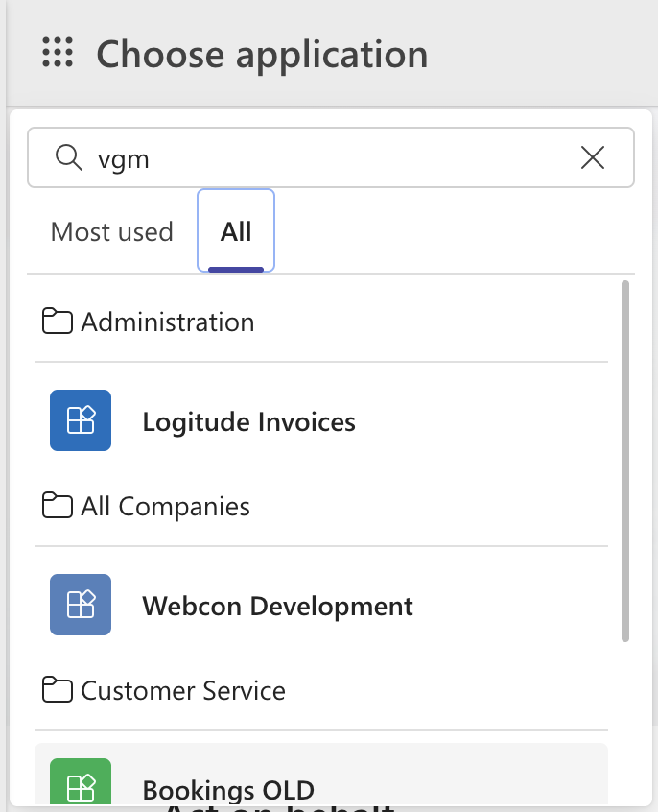The height and width of the screenshot is (812, 658).
Task: Click the Customer Service folder icon
Action: (58, 690)
